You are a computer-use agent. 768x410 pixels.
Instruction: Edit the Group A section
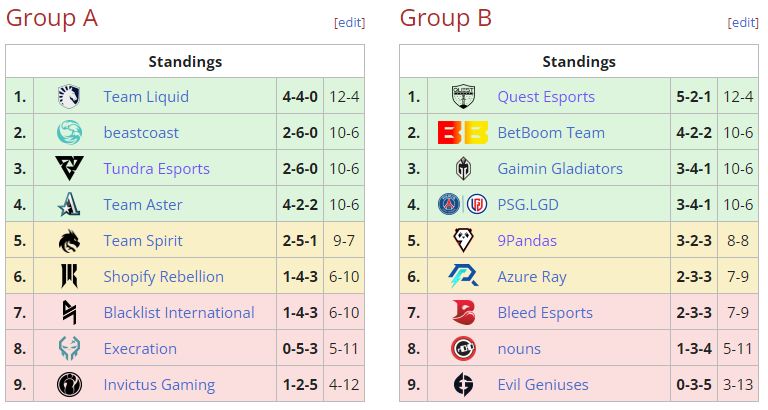pyautogui.click(x=350, y=23)
